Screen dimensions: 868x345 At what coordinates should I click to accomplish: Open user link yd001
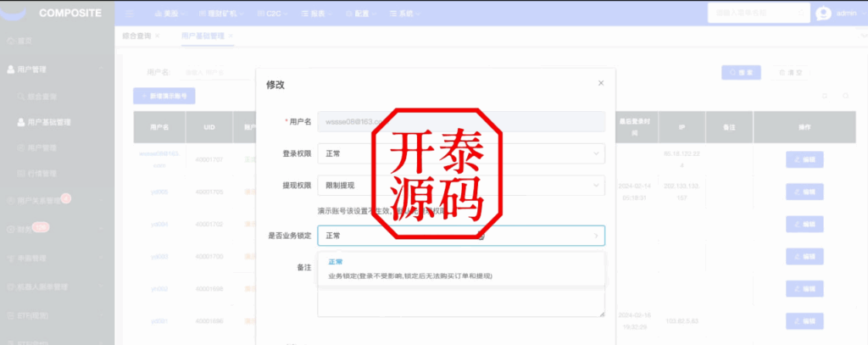(x=159, y=321)
